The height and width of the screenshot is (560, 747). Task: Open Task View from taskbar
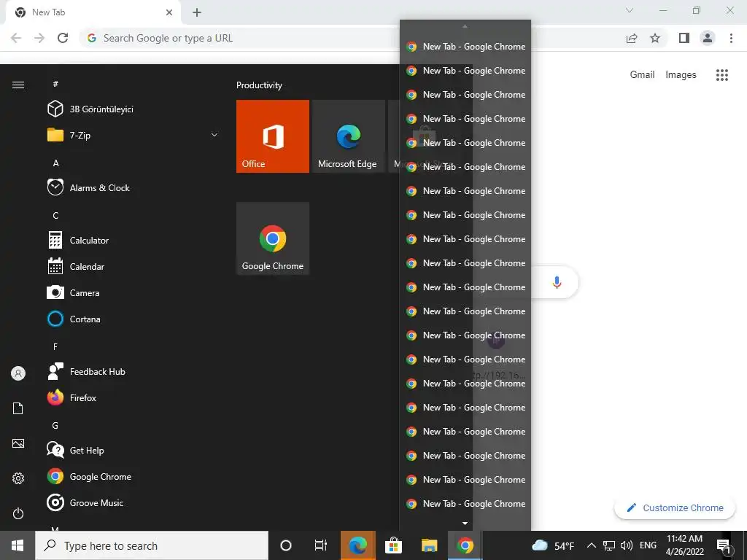coord(321,545)
